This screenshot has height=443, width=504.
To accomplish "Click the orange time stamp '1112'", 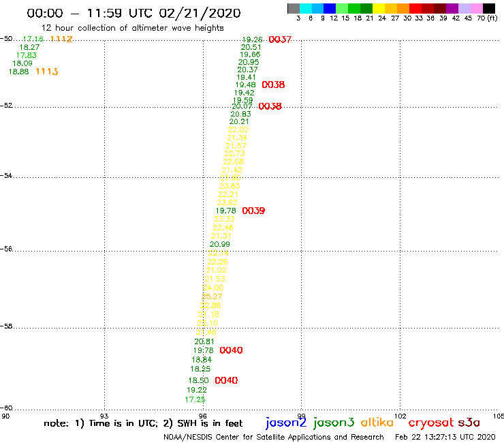I will 61,39.
